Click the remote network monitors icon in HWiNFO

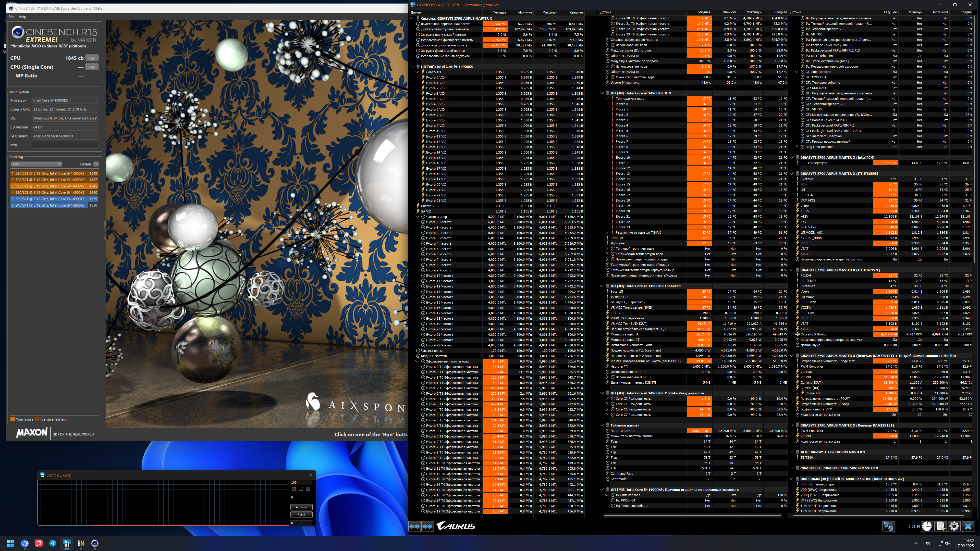(x=888, y=526)
